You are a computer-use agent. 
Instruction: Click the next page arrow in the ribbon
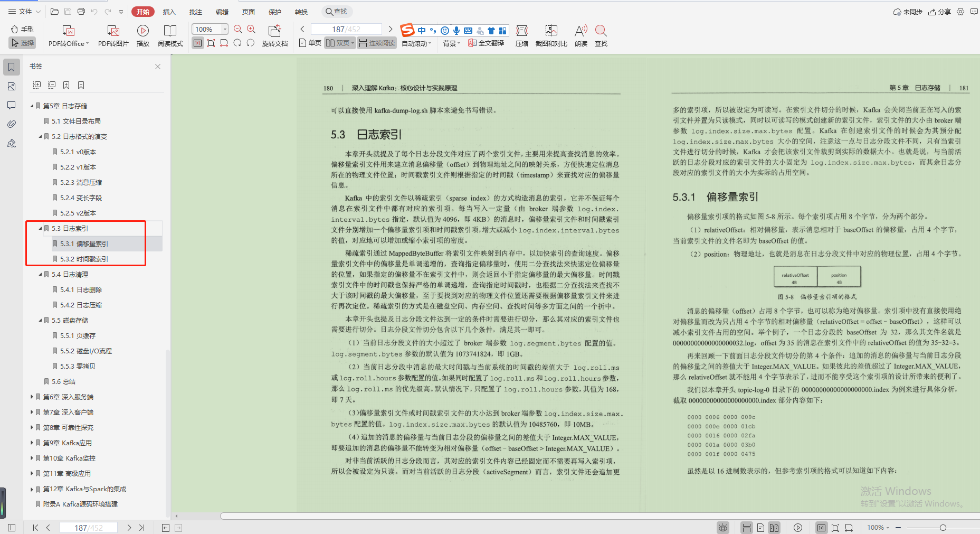pyautogui.click(x=391, y=29)
